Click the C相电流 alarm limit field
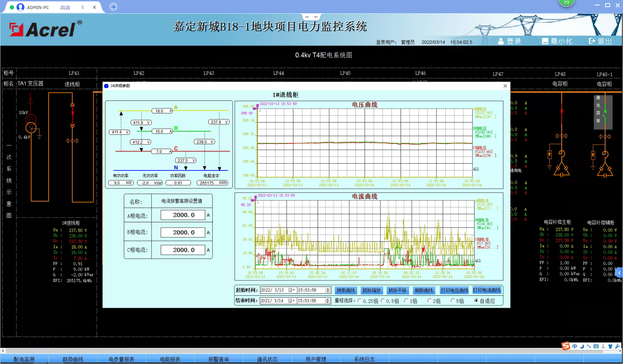 coord(183,250)
